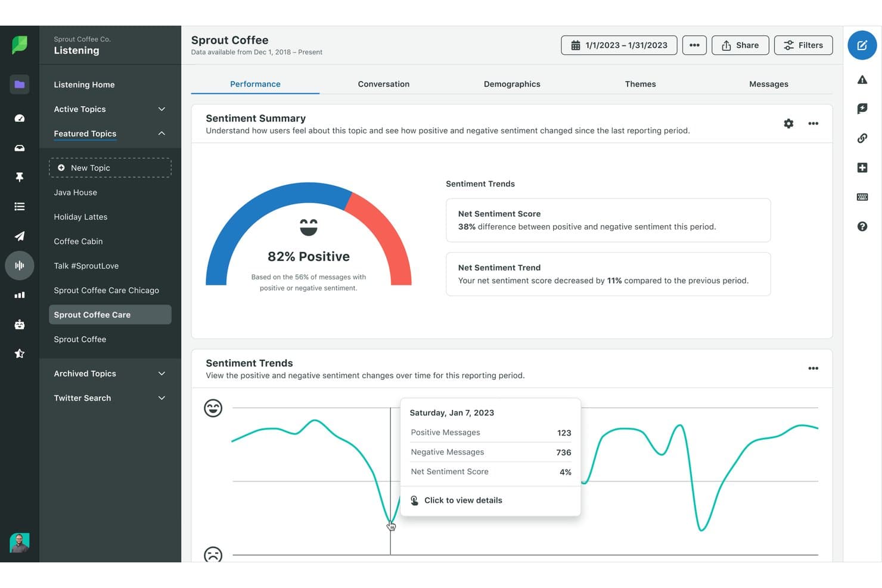Screen dimensions: 882x588
Task: Collapse the Featured Topics section
Action: click(110, 133)
